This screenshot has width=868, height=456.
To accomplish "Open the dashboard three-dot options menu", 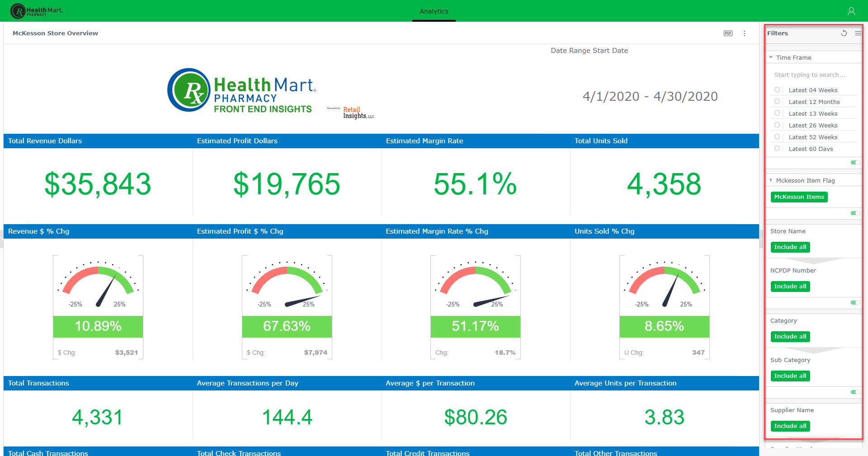I will [745, 33].
